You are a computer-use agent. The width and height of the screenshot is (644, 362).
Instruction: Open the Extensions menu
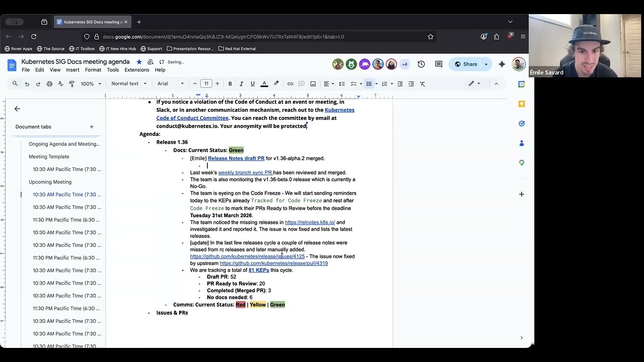(137, 70)
